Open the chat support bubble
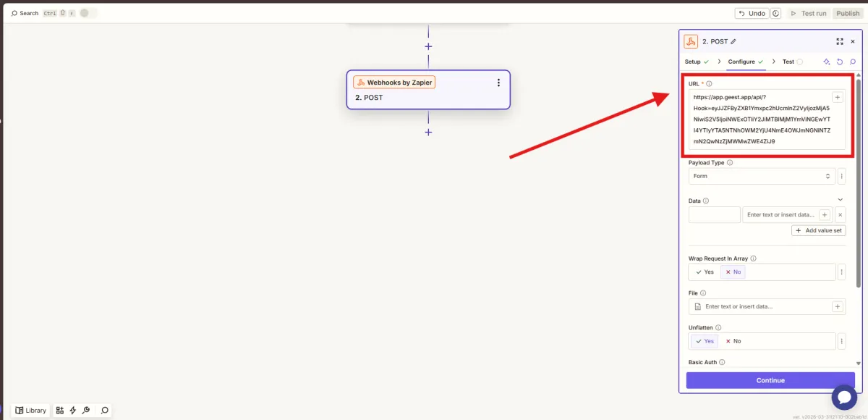 (844, 397)
